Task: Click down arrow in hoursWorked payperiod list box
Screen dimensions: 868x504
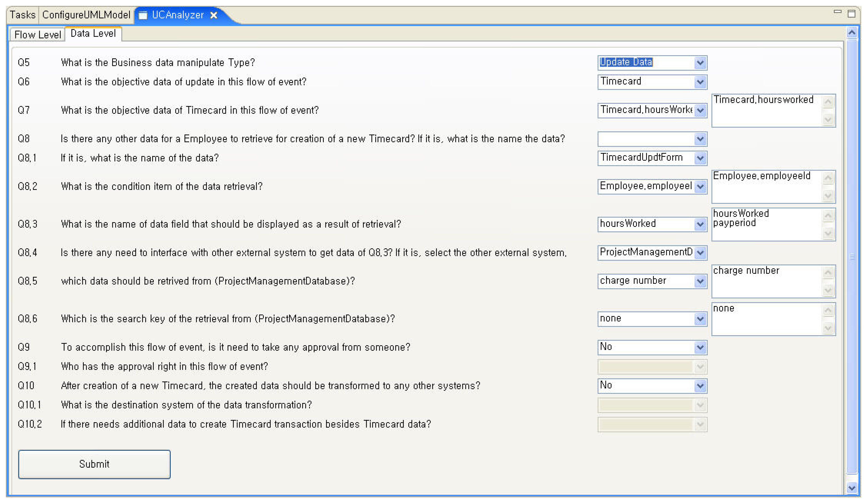Action: (828, 233)
